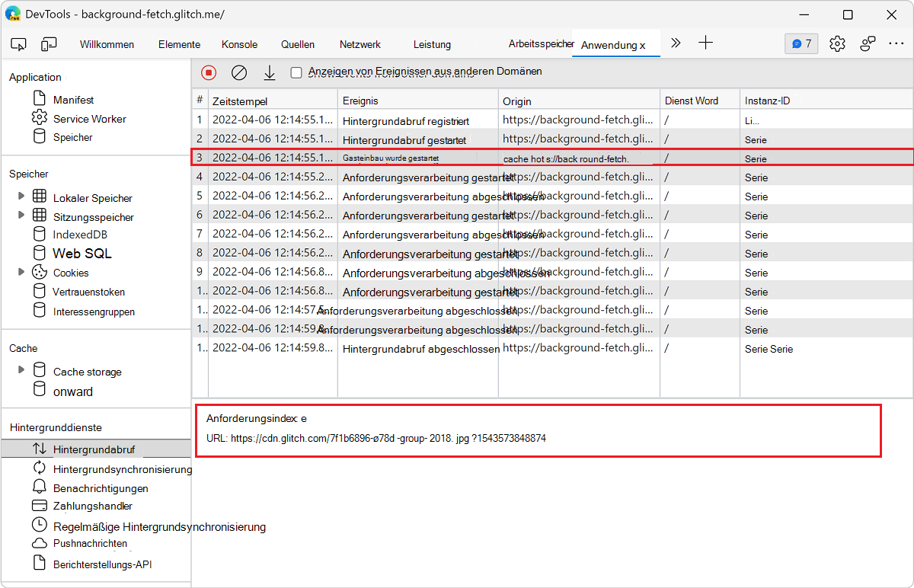This screenshot has height=588, width=914.
Task: Toggle the device emulation icon
Action: [x=49, y=43]
